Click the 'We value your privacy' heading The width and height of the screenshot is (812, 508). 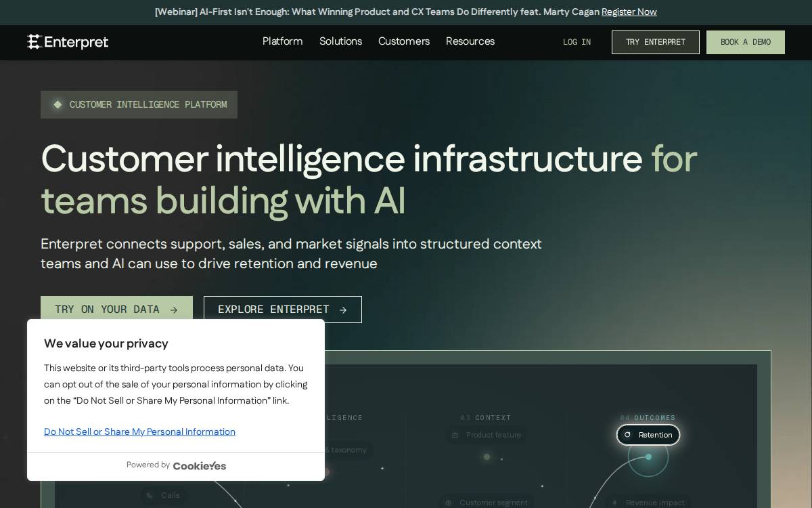pyautogui.click(x=106, y=343)
